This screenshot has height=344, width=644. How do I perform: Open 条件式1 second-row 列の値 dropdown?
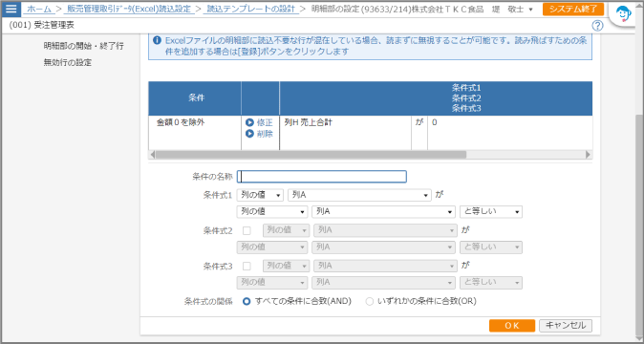click(x=272, y=212)
